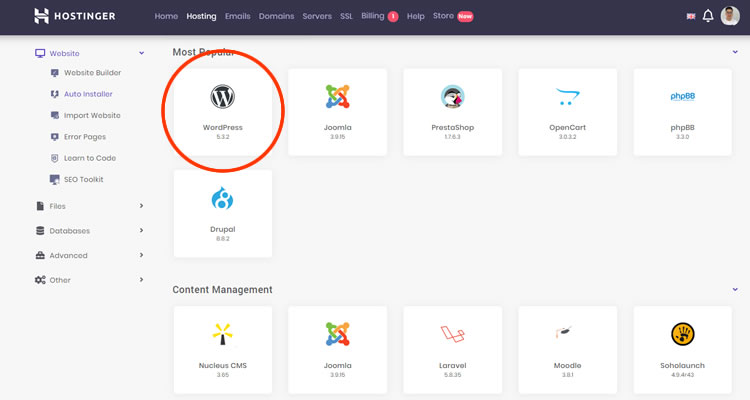Select the WordPress logo icon
This screenshot has height=400, width=750.
click(x=222, y=96)
